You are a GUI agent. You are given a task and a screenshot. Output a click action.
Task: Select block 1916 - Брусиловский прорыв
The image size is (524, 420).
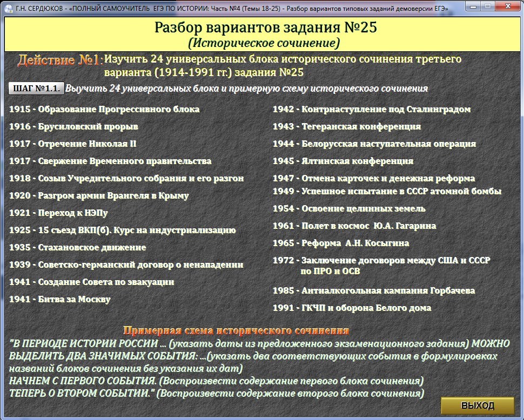coord(73,126)
